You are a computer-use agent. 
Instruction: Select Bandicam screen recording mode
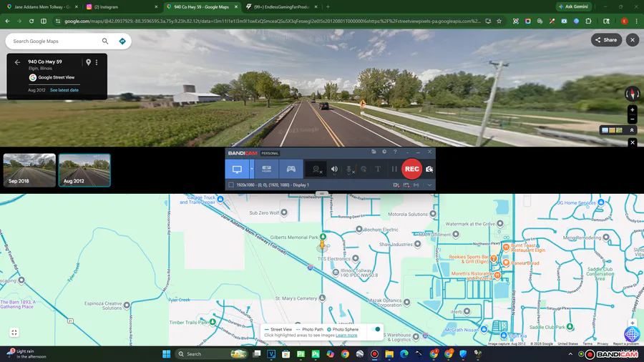pos(237,169)
